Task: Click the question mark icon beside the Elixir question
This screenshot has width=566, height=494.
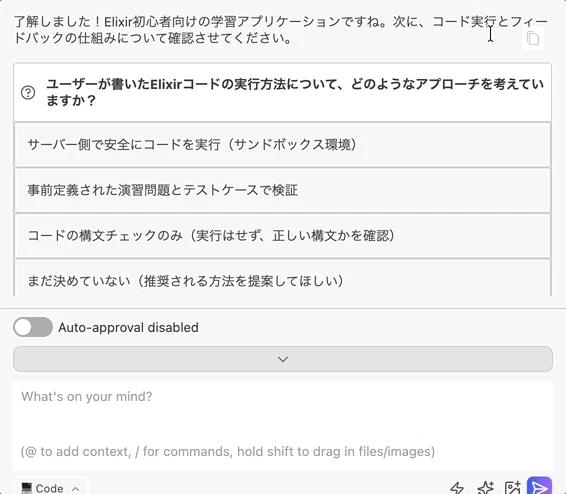Action: [x=28, y=93]
